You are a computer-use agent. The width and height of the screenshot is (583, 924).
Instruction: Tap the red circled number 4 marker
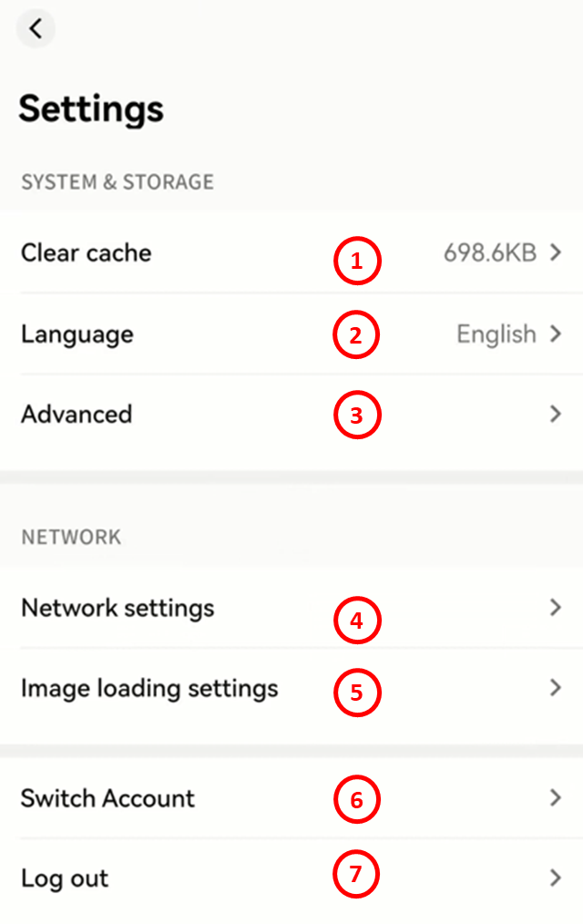pos(355,621)
